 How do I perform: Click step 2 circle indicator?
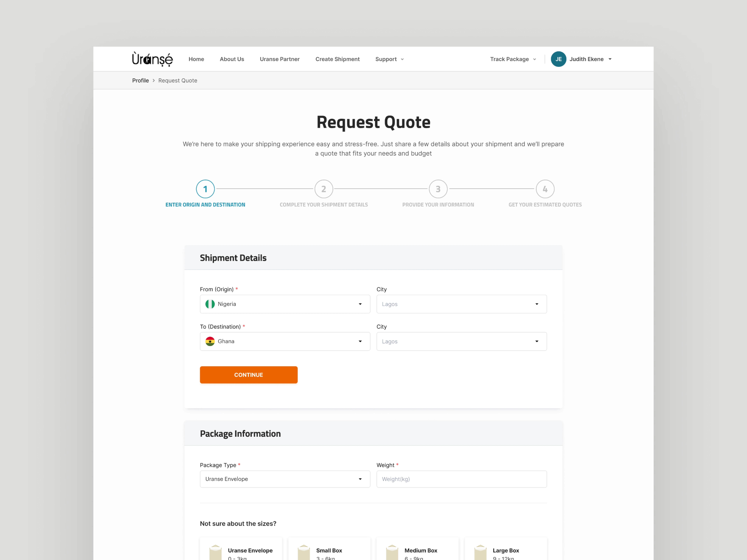pyautogui.click(x=324, y=189)
